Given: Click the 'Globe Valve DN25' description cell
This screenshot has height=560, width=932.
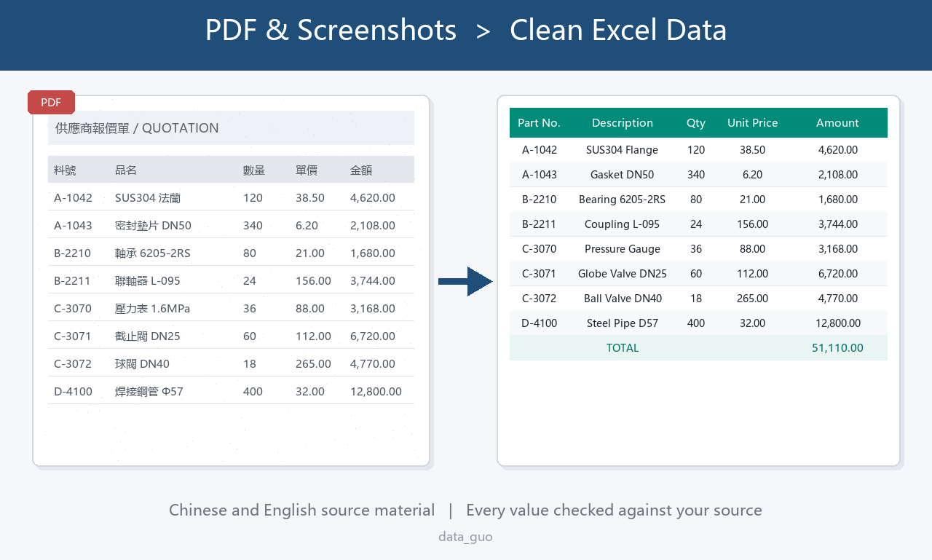Looking at the screenshot, I should pos(623,274).
